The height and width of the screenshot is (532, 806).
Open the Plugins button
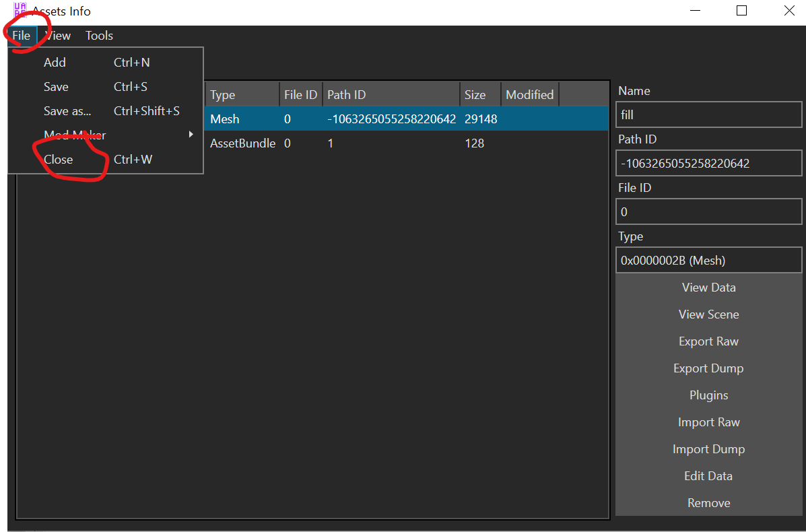[709, 395]
